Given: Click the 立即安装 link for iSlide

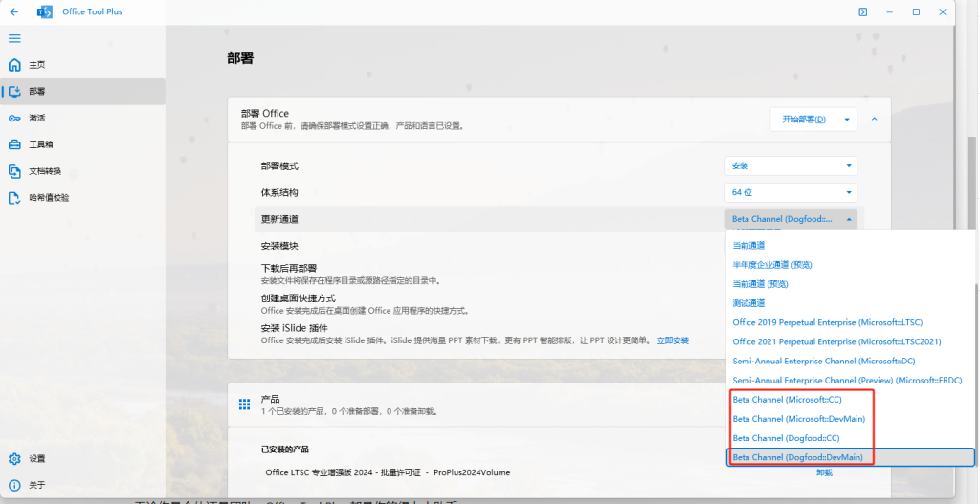Looking at the screenshot, I should 673,341.
